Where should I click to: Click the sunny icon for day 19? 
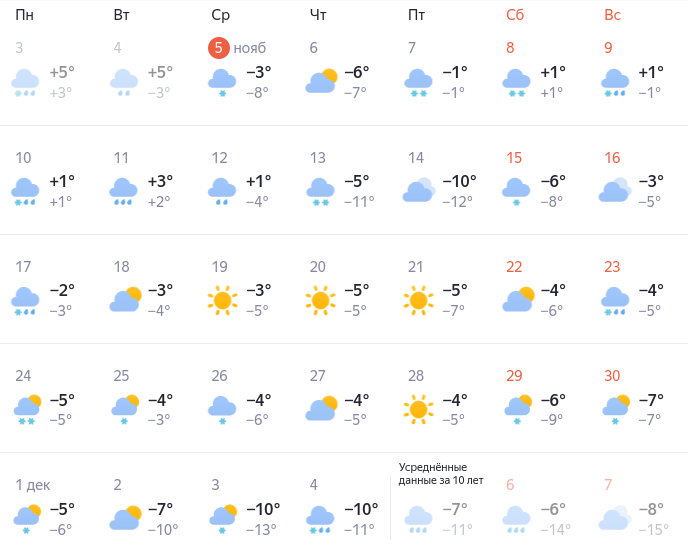222,299
